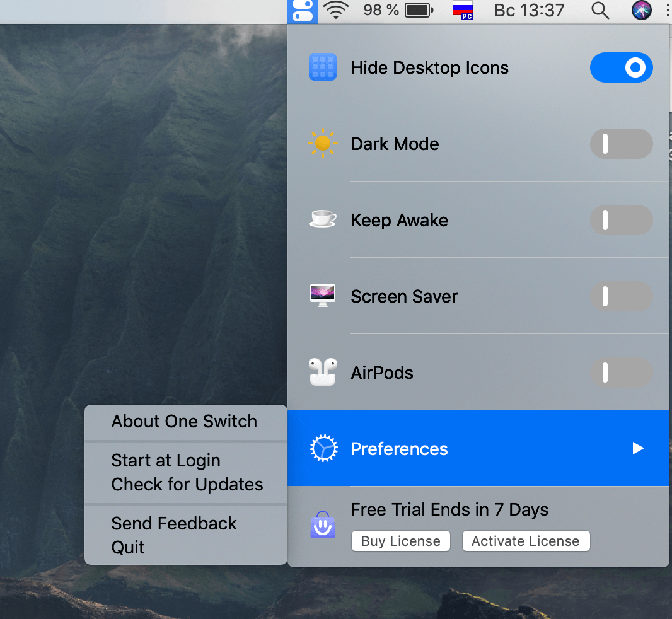Image resolution: width=672 pixels, height=619 pixels.
Task: Select Send Feedback
Action: pyautogui.click(x=186, y=524)
